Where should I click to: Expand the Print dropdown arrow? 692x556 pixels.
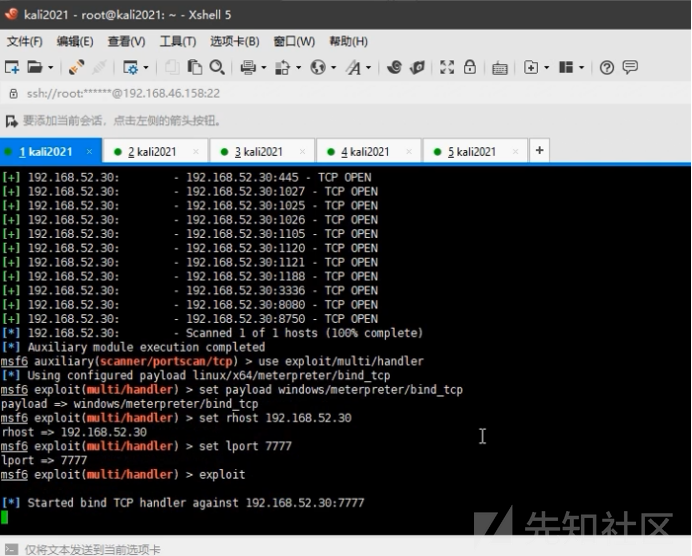coord(264,68)
